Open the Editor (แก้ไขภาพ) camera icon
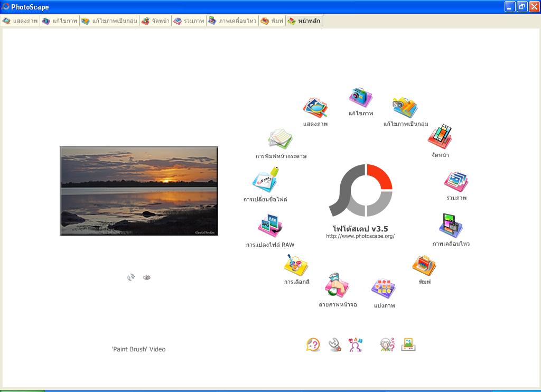Screen dimensions: 541x392 point(360,97)
